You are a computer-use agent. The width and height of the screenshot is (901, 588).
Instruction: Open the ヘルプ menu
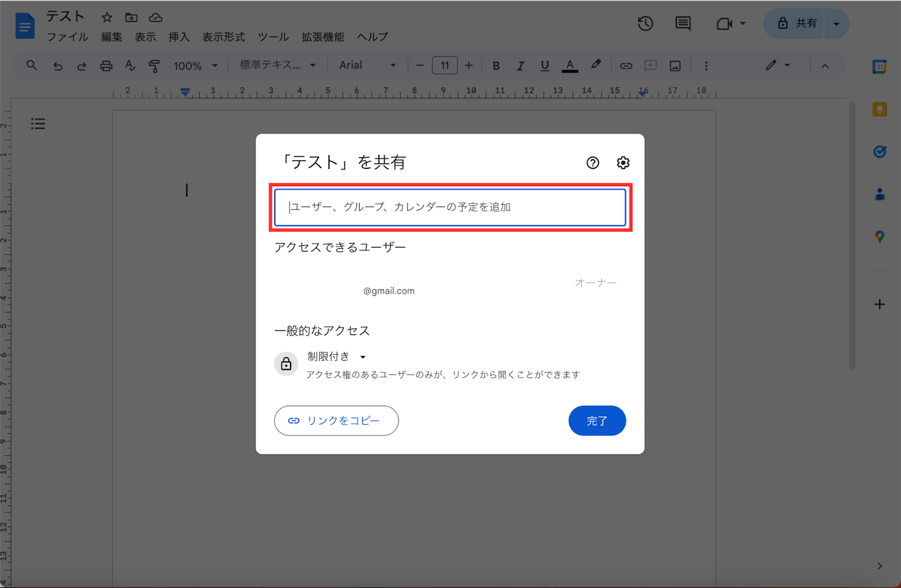372,37
